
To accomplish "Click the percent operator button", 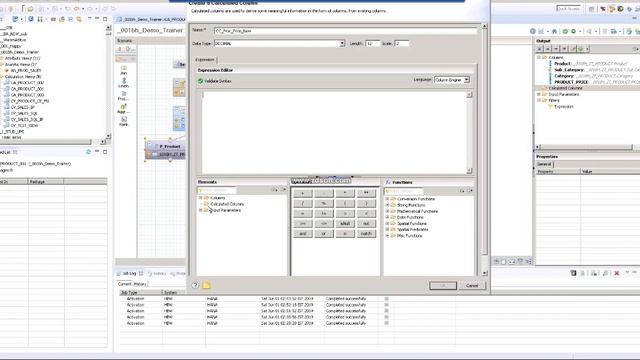I will (324, 203).
